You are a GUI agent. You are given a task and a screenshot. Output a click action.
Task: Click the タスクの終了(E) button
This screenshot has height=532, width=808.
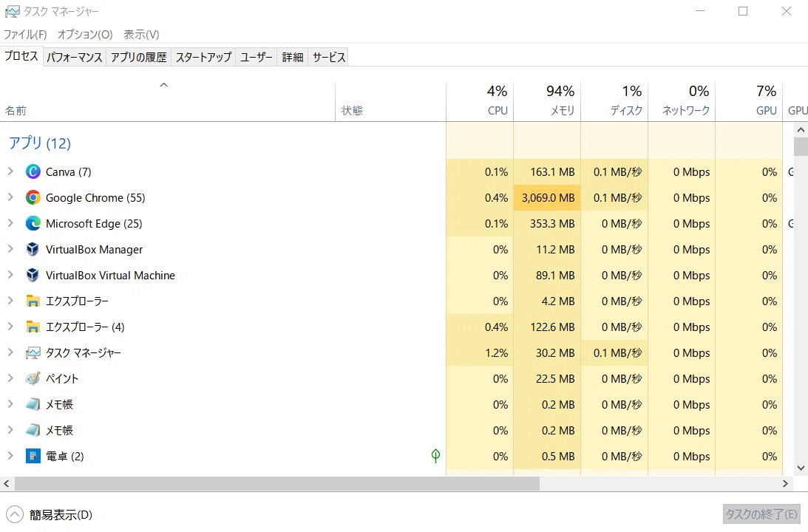pyautogui.click(x=761, y=514)
